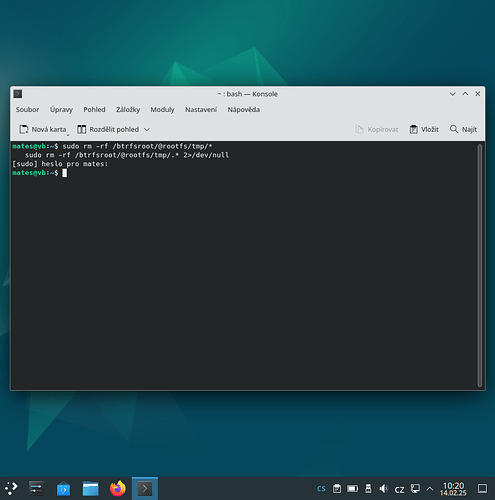The width and height of the screenshot is (495, 500).
Task: Click the terminal vertical scrollbar
Action: coord(480,266)
